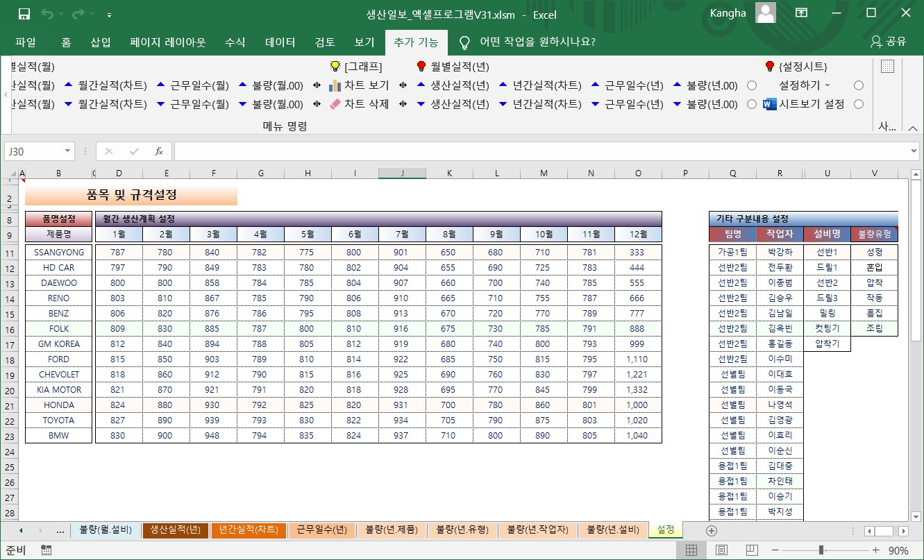This screenshot has width=924, height=560.
Task: Open the 삽입 ribbon tab
Action: pos(101,42)
